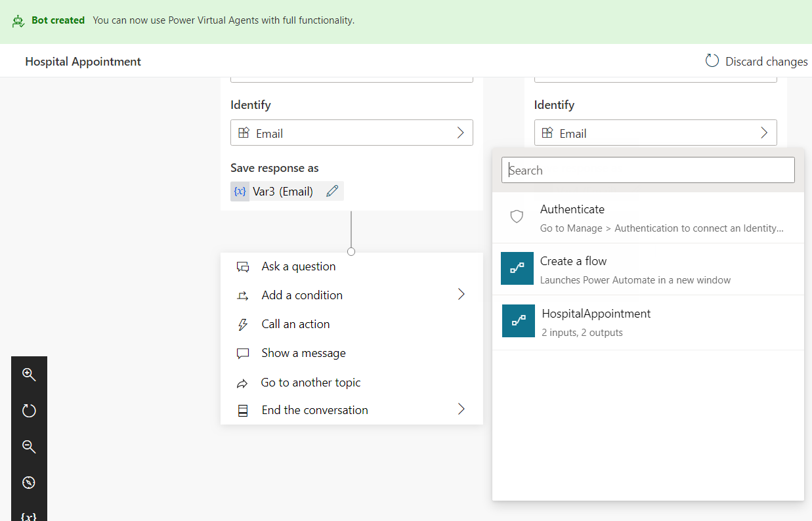The width and height of the screenshot is (812, 521).
Task: Click the Bot created banner heading
Action: coord(58,20)
